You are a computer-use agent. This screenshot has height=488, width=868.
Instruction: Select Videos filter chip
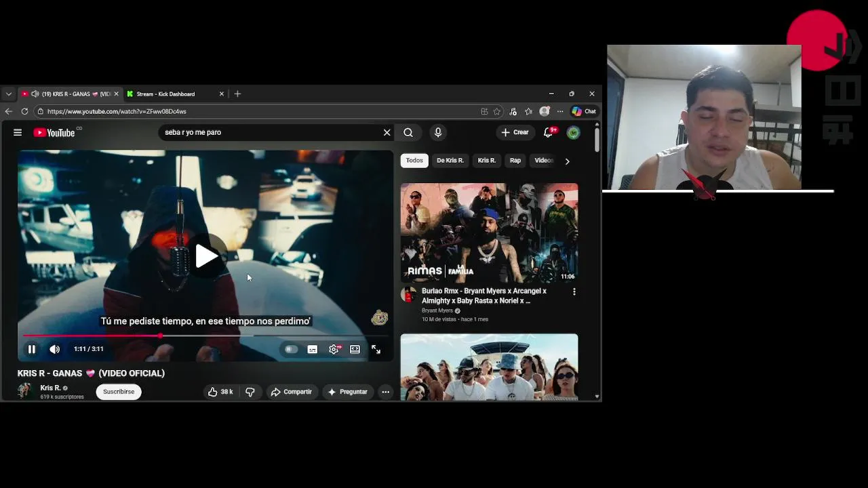(x=544, y=161)
